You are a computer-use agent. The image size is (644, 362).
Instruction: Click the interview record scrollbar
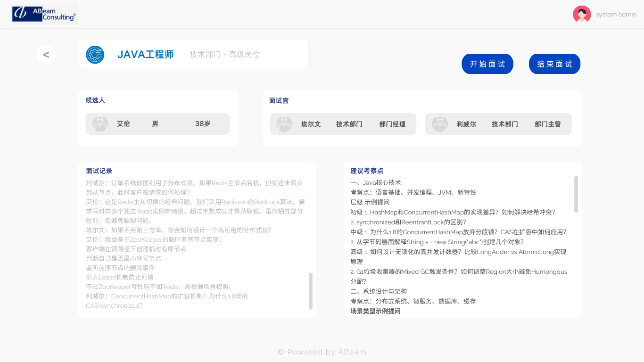(311, 291)
